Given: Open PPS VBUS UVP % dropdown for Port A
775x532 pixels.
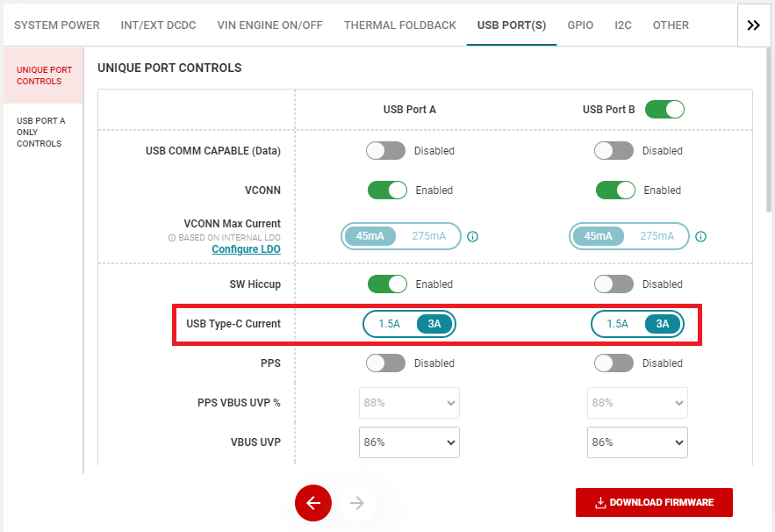Looking at the screenshot, I should [409, 403].
